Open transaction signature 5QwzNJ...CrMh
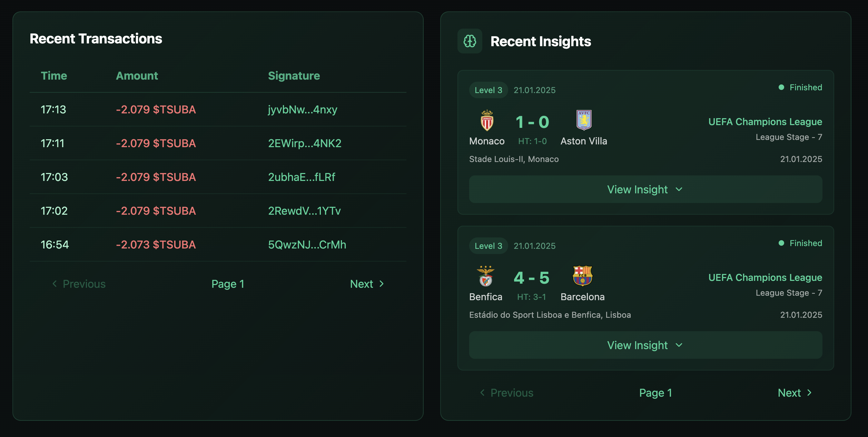The image size is (868, 437). 307,244
